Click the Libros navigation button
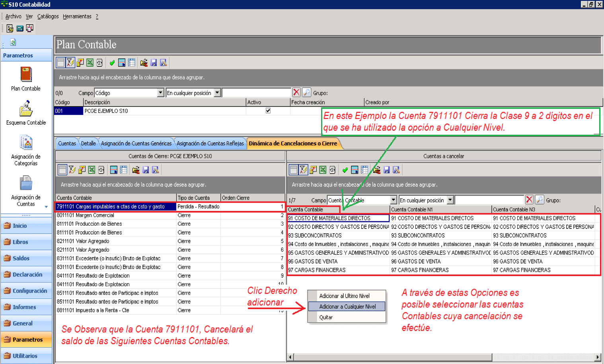Screen dimensions: 604x364 [26, 242]
